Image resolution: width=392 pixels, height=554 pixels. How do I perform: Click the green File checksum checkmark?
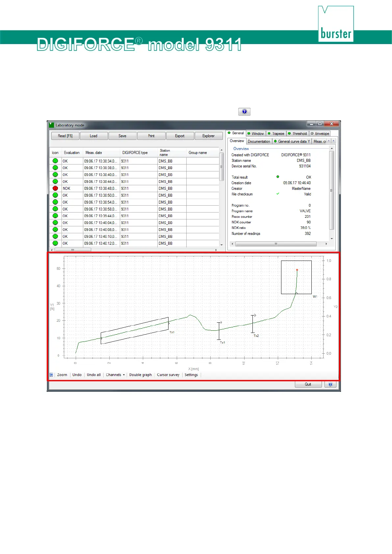(278, 194)
